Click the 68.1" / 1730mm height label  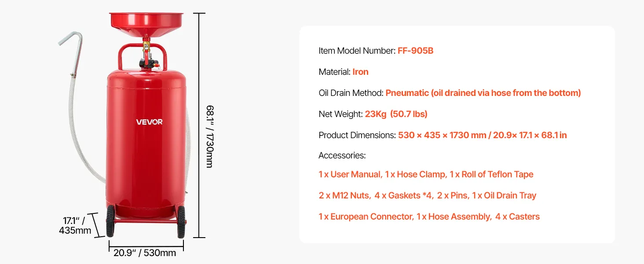click(x=210, y=136)
